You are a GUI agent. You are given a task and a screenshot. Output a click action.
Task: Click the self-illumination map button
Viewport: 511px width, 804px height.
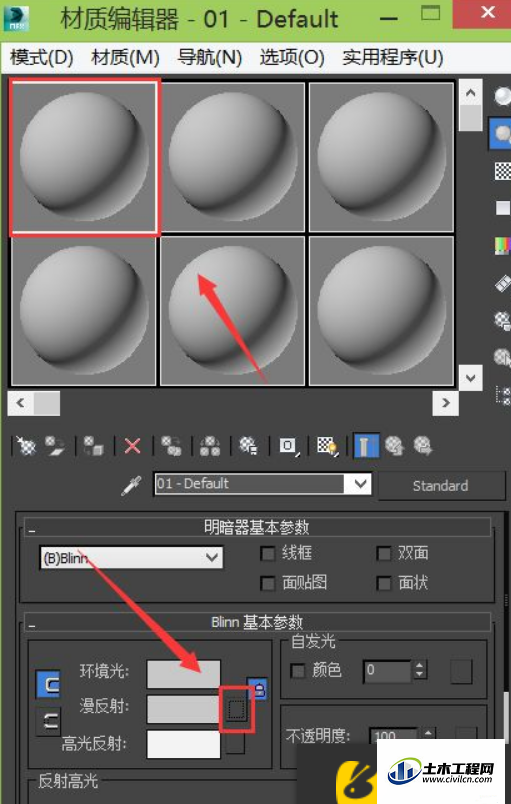[x=461, y=671]
